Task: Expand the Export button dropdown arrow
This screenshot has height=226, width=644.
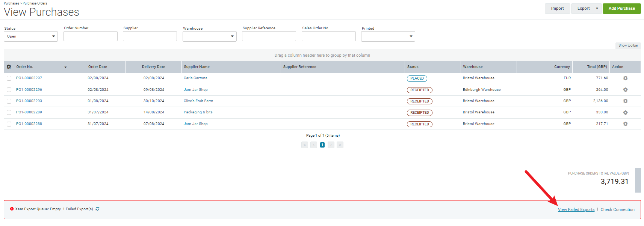Action: (597, 8)
